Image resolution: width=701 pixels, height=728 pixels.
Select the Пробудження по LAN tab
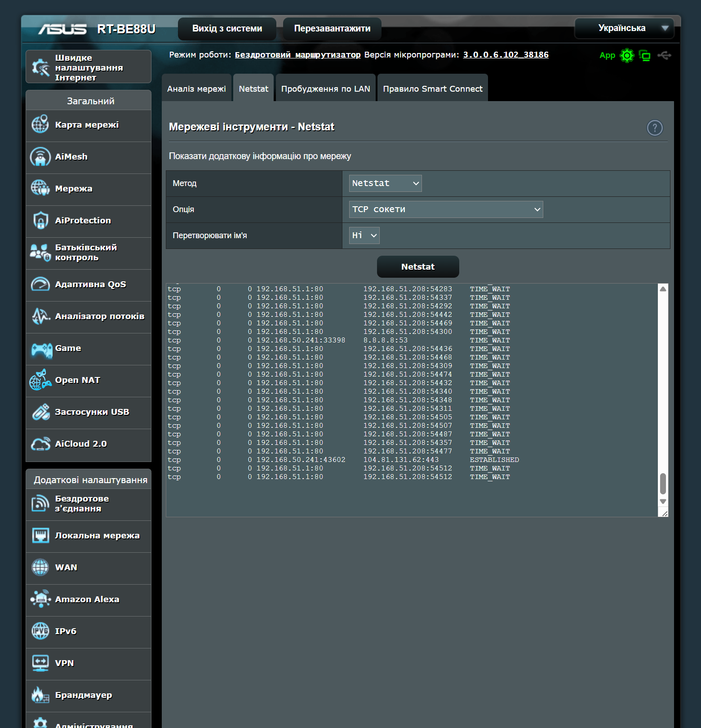(325, 89)
